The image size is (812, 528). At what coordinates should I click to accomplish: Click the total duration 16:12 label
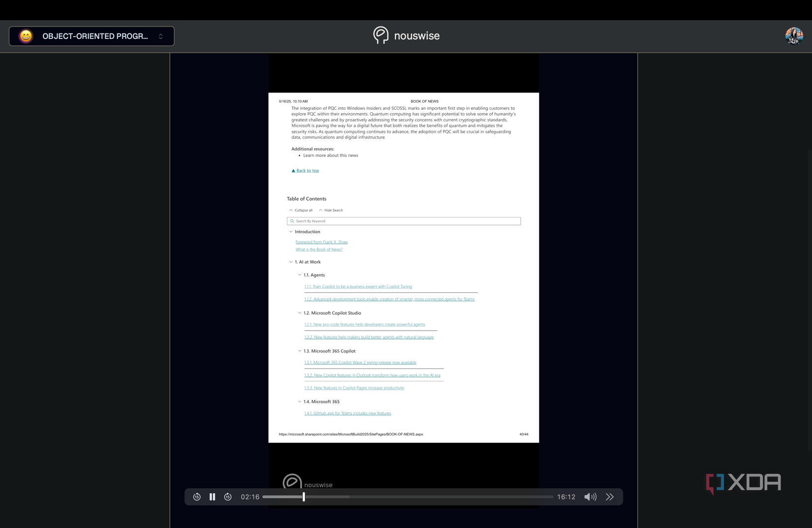[x=566, y=497]
